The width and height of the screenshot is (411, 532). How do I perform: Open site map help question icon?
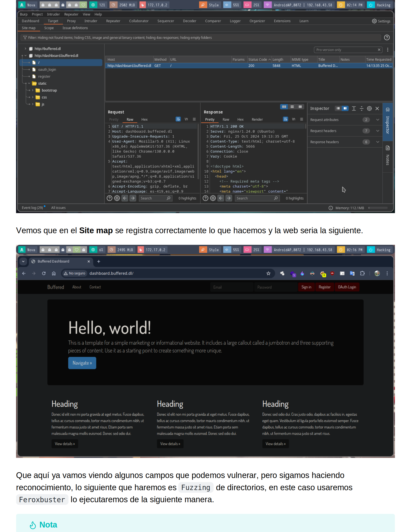click(387, 37)
